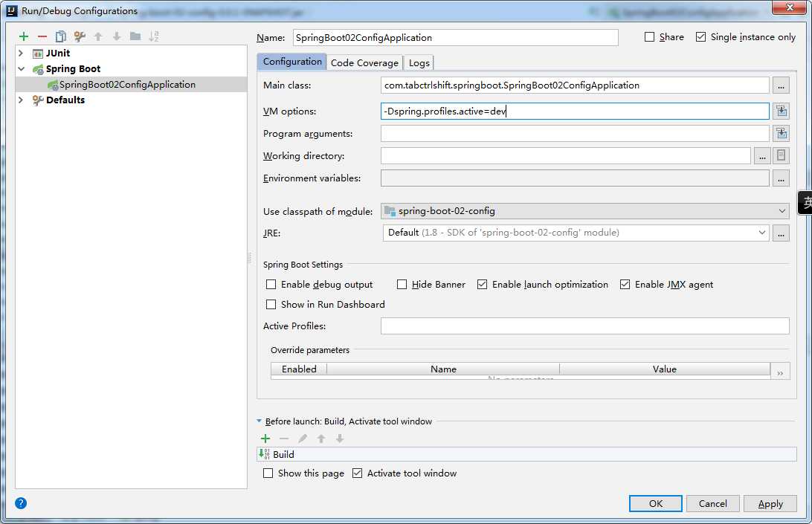Image resolution: width=812 pixels, height=524 pixels.
Task: Expand the VM options field editor
Action: (x=781, y=111)
